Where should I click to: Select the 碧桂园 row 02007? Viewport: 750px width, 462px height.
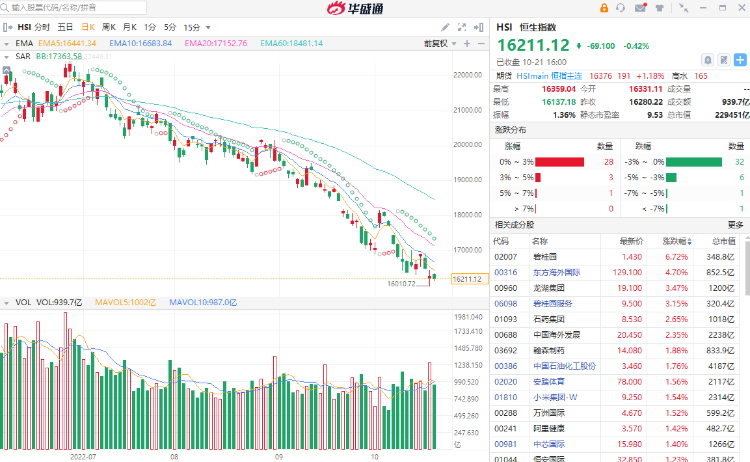616,257
